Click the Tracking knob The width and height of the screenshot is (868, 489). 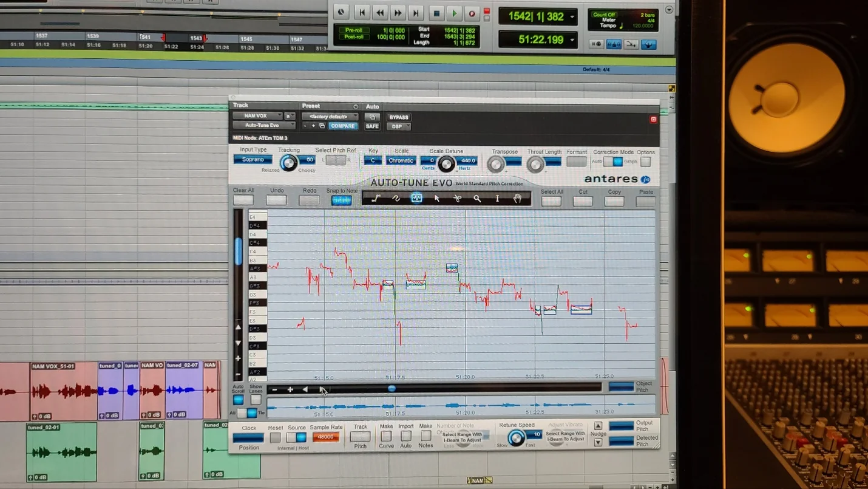point(288,162)
